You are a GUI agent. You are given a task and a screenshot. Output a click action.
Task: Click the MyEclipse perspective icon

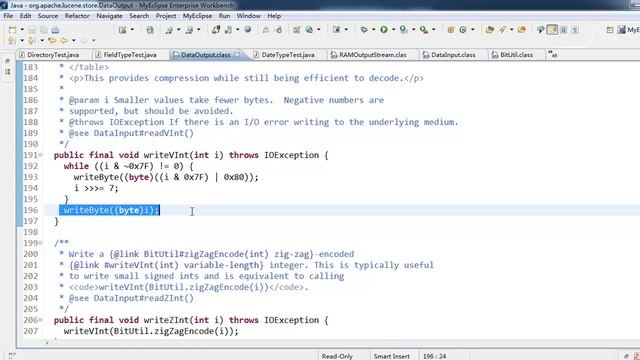[622, 30]
